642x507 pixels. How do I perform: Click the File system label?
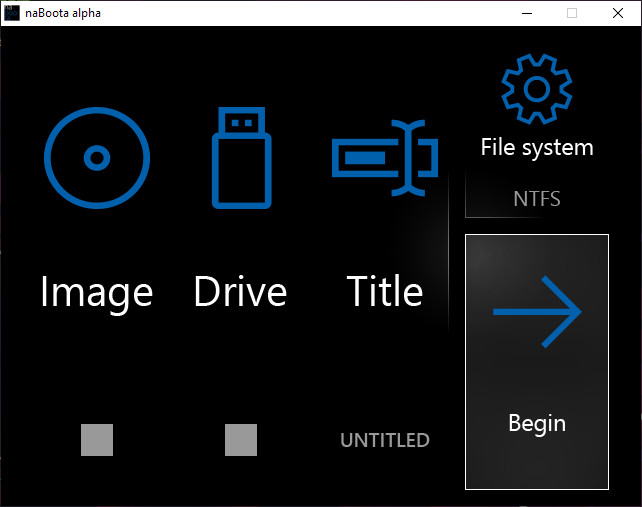(537, 148)
